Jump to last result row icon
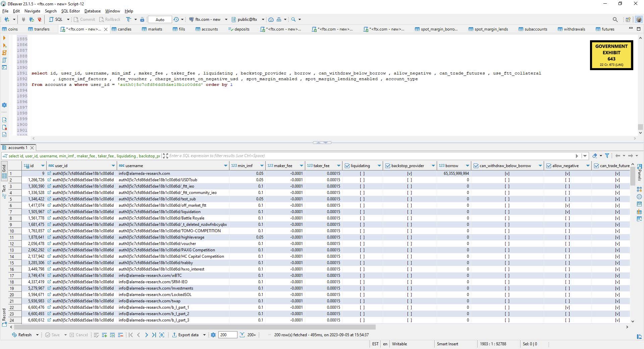This screenshot has height=349, width=644. click(154, 335)
